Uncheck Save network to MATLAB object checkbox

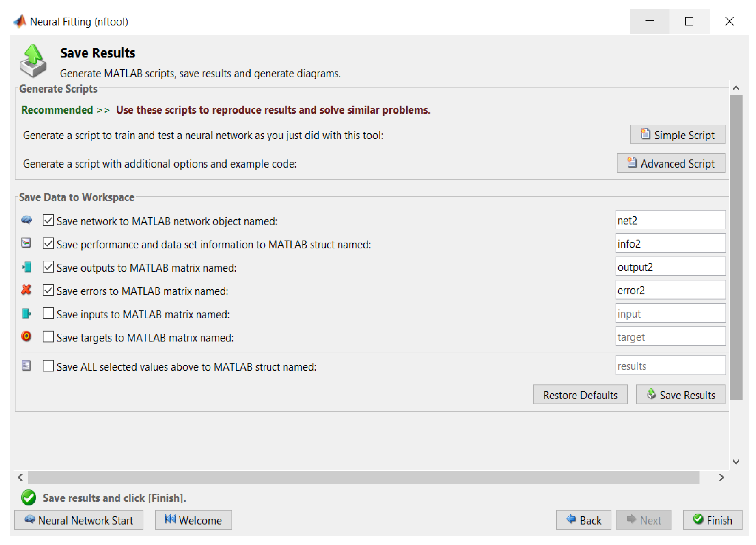[x=48, y=220]
